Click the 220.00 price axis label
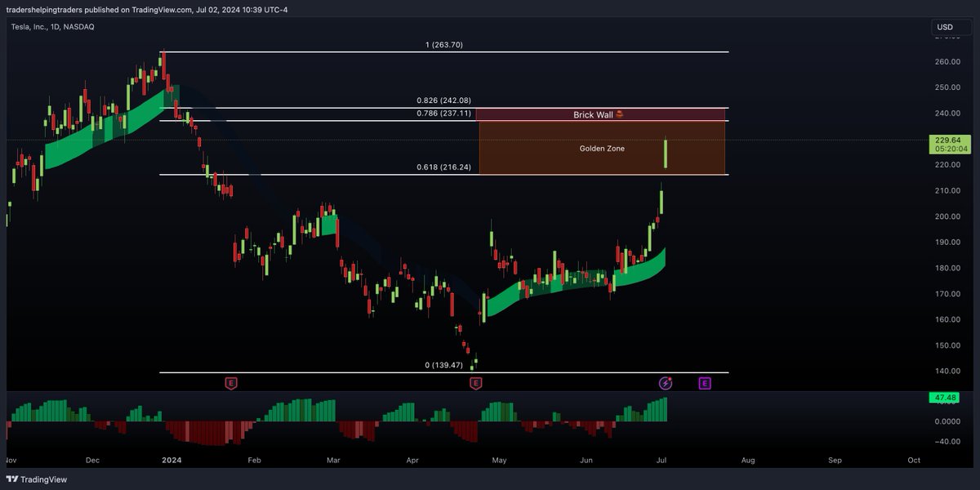This screenshot has height=490, width=980. 948,165
